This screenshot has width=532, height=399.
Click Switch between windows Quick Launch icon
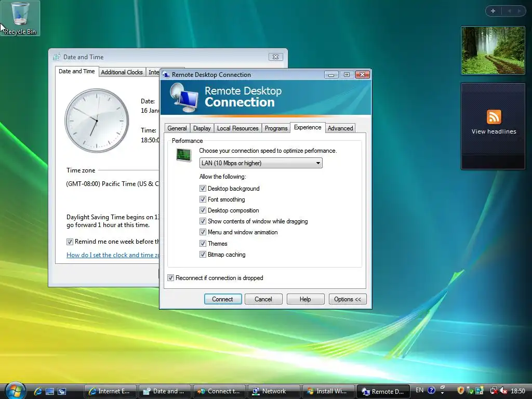62,391
